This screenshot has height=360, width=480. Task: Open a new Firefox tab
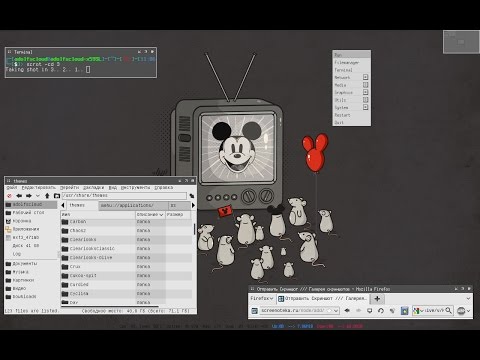[377, 299]
